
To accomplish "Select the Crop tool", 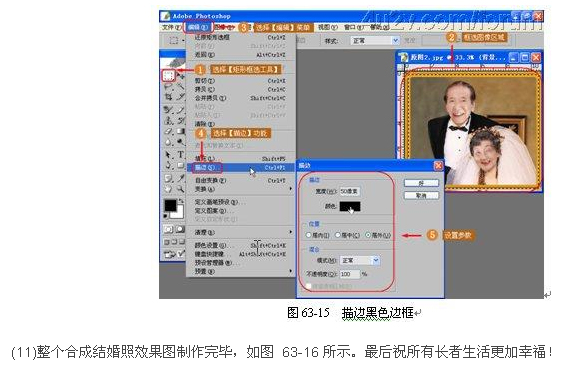I will click(168, 97).
